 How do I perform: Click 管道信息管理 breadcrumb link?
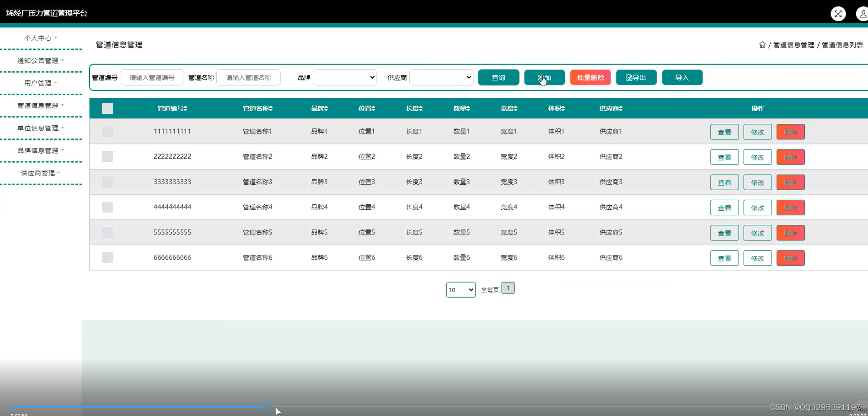[793, 45]
